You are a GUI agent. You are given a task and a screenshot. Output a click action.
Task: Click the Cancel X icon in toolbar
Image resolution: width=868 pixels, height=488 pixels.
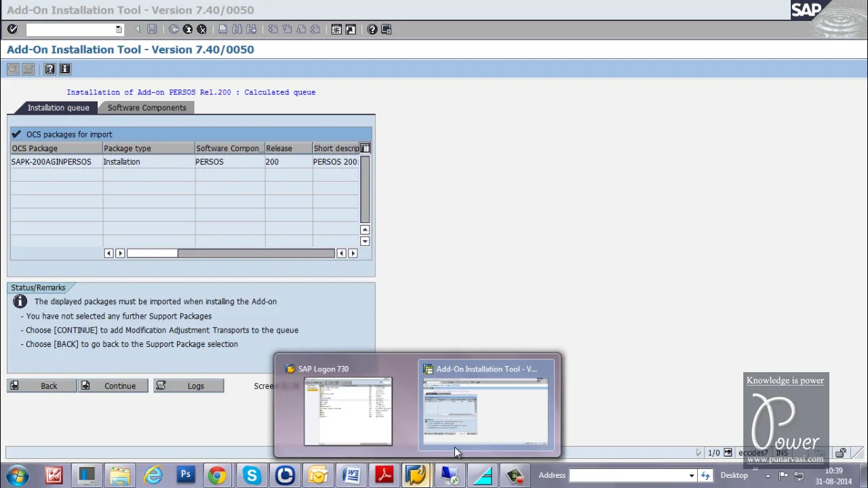(x=201, y=29)
